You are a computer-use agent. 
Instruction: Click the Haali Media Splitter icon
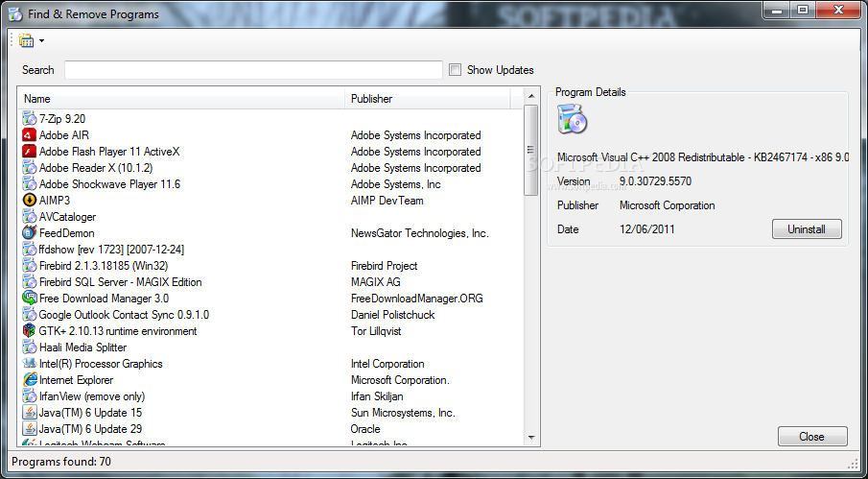[x=29, y=347]
